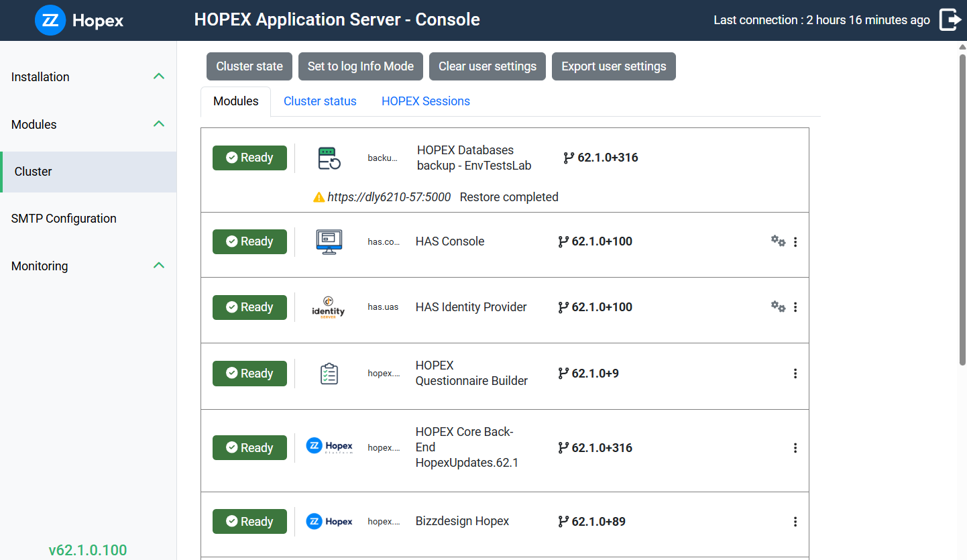Click the HAS Console monitor icon
The image size is (967, 560).
329,241
